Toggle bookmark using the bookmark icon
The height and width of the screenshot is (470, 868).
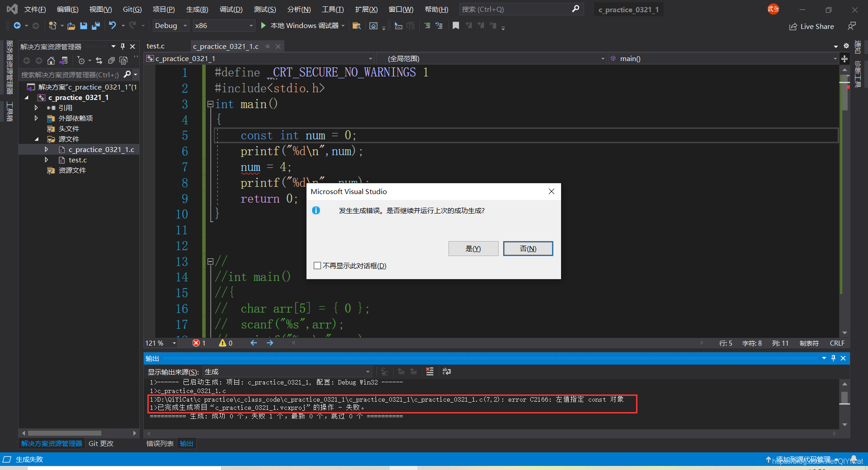[456, 26]
